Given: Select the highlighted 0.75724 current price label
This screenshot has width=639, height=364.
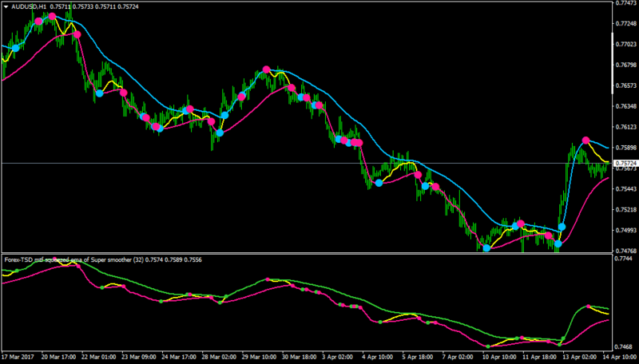Looking at the screenshot, I should point(625,164).
